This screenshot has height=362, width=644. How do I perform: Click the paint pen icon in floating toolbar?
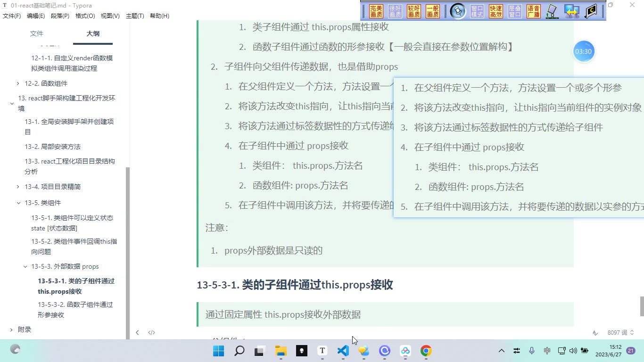552,11
